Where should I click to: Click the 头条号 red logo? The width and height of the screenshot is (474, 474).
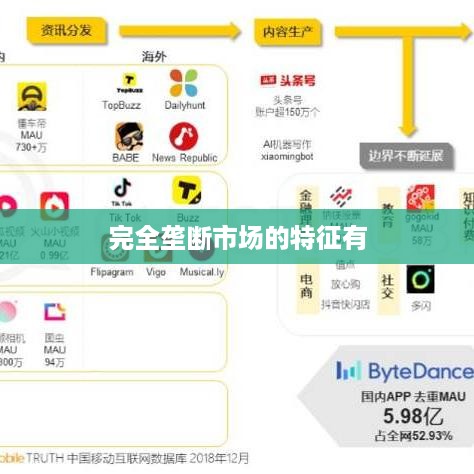pyautogui.click(x=287, y=80)
